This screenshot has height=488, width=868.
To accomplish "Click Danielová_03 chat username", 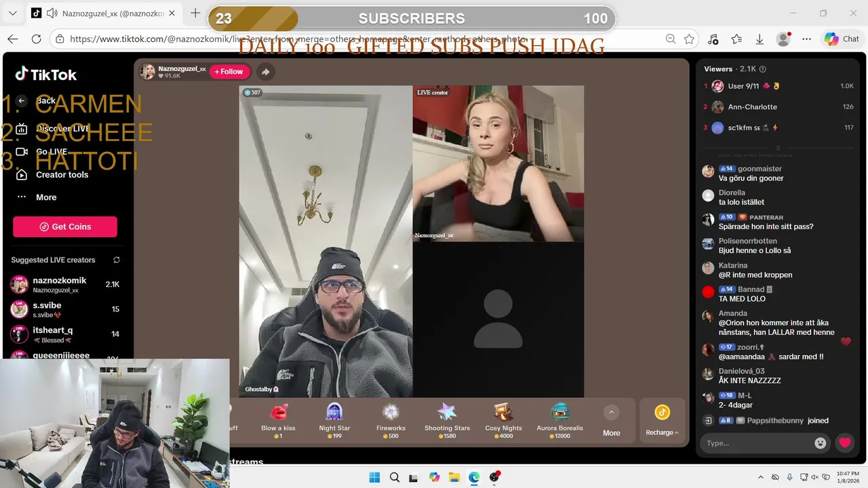I will pyautogui.click(x=741, y=371).
